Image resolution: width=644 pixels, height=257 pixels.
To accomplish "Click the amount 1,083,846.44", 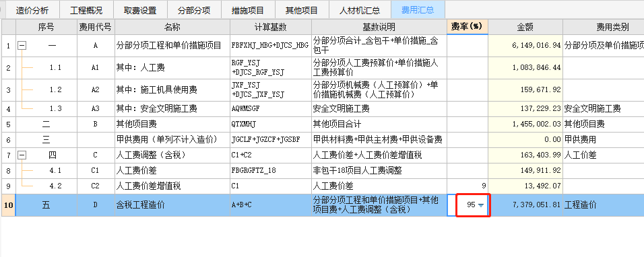I will 525,68.
